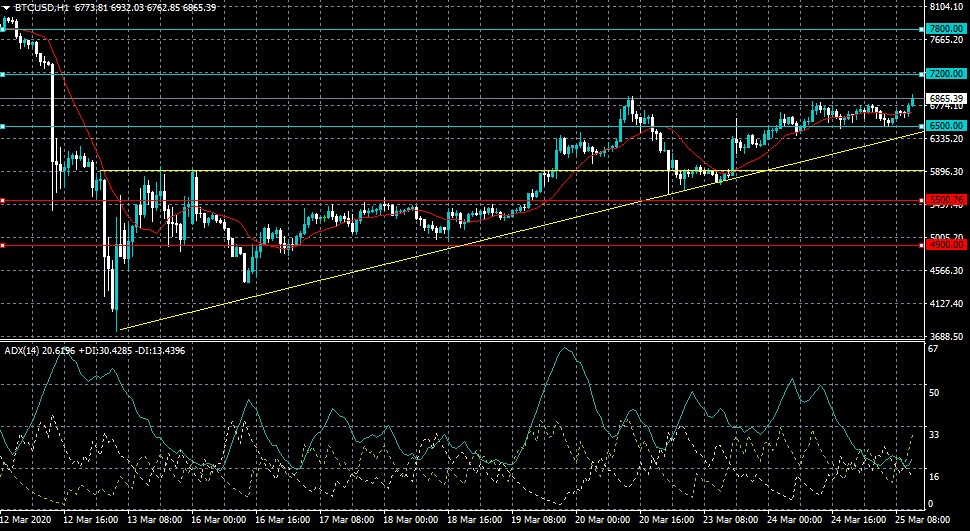The height and width of the screenshot is (531, 970).
Task: Click the 6335.20 price axis value
Action: (x=946, y=139)
